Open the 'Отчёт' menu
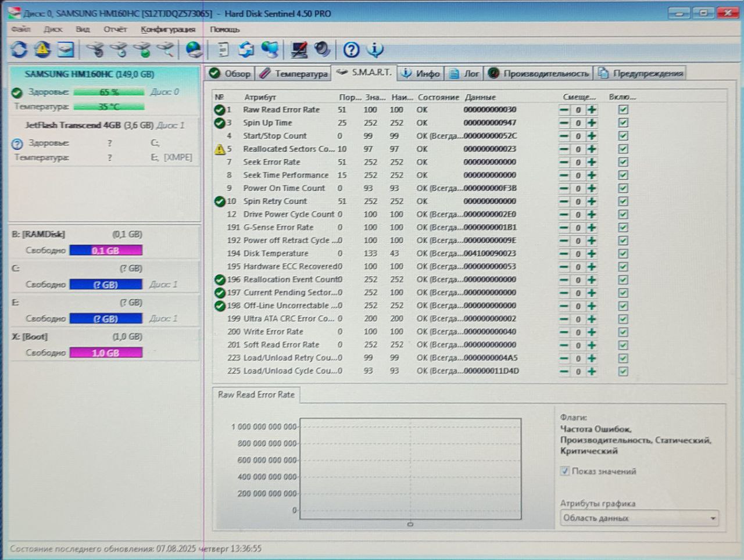 click(x=115, y=29)
